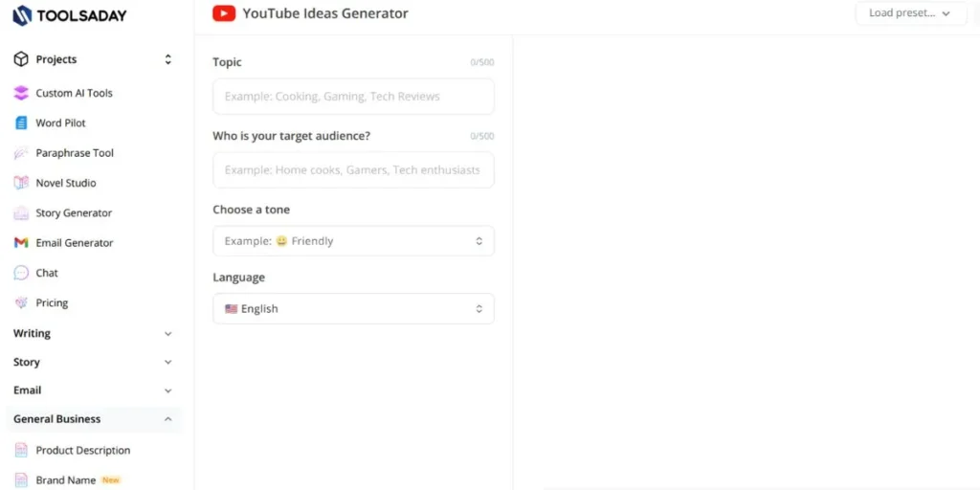The height and width of the screenshot is (490, 980).
Task: Click the Custom AI Tools layers icon
Action: coord(21,93)
